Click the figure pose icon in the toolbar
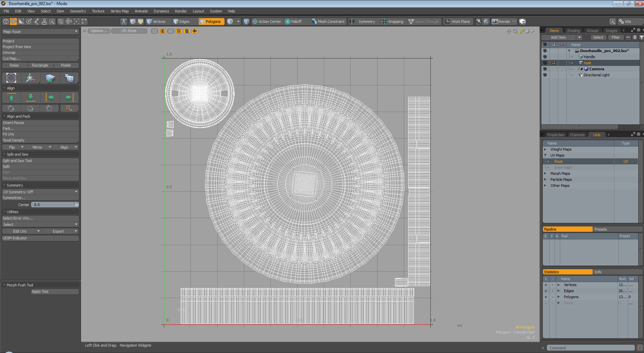Screen dimensions: 644x353 pyautogui.click(x=124, y=22)
